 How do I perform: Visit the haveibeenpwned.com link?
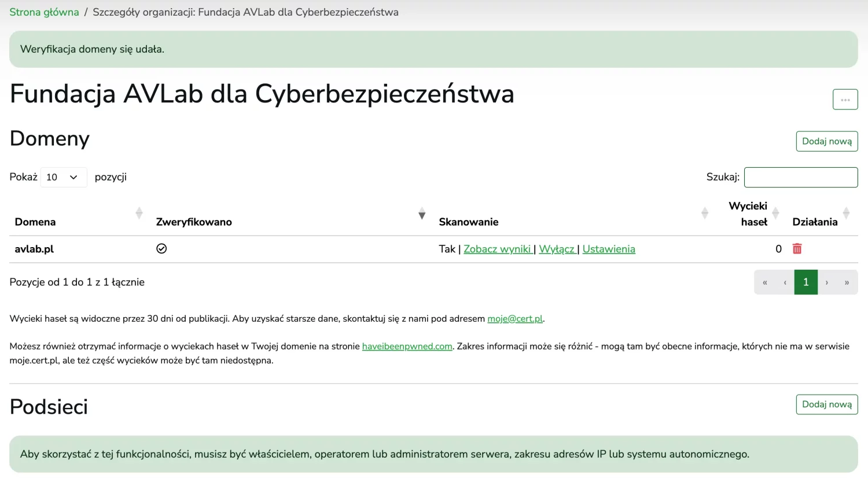click(407, 347)
